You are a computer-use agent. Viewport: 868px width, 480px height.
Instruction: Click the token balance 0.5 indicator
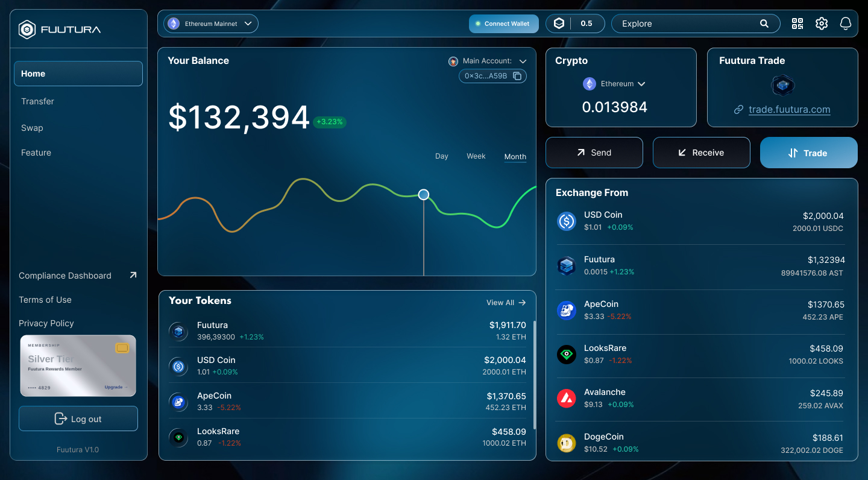click(576, 24)
